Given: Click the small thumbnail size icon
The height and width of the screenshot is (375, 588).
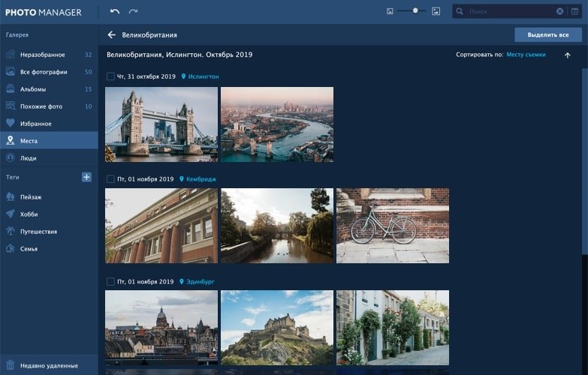Looking at the screenshot, I should coord(390,11).
